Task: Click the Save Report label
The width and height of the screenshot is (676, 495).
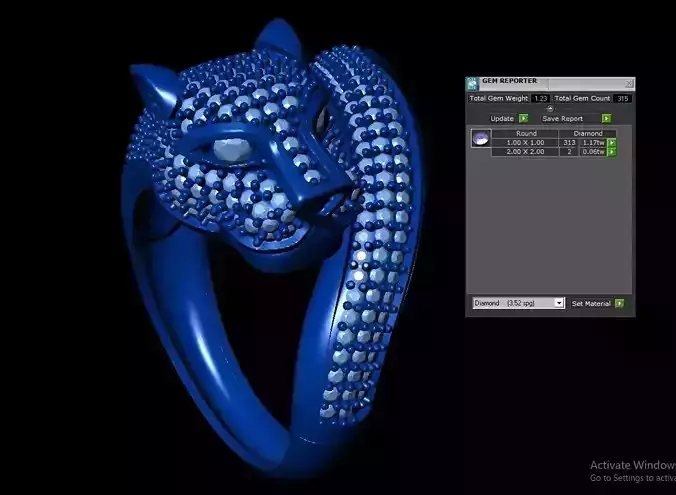Action: 563,119
